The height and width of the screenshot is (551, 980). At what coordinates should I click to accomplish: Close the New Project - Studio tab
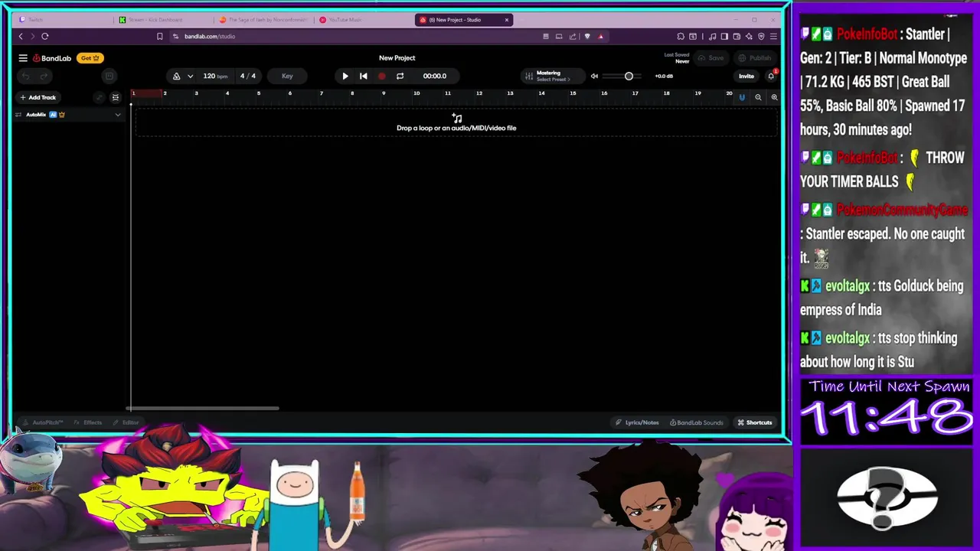(506, 20)
